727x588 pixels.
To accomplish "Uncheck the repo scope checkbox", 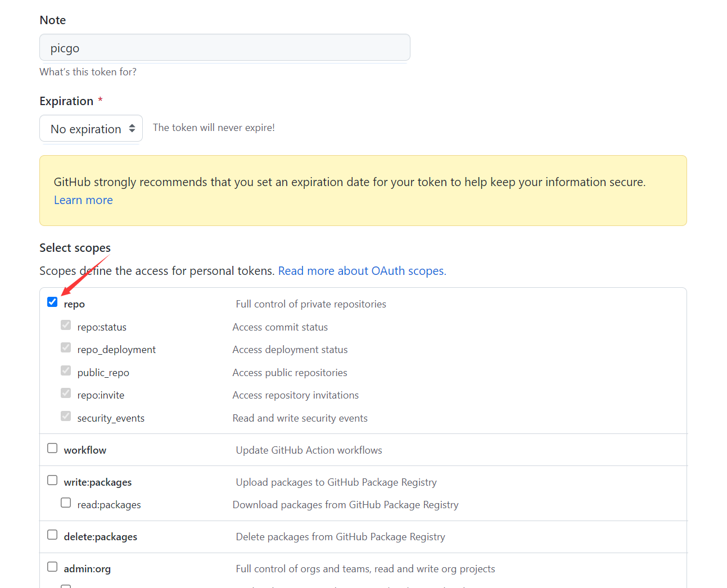I will 52,302.
